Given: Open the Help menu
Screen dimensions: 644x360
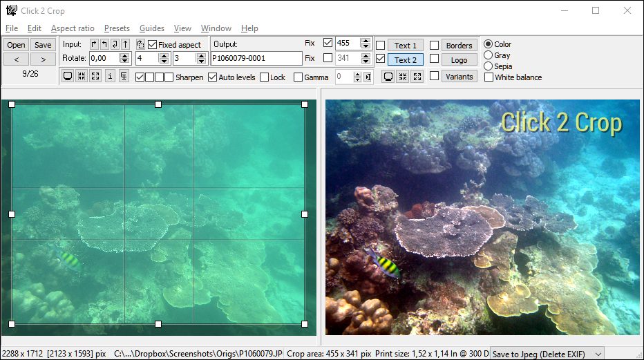Looking at the screenshot, I should pyautogui.click(x=249, y=28).
